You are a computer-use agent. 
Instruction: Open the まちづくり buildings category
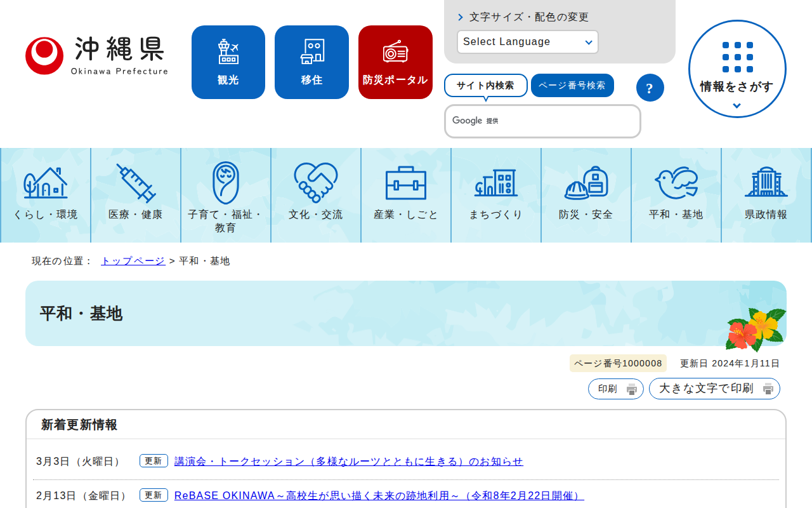(x=496, y=195)
